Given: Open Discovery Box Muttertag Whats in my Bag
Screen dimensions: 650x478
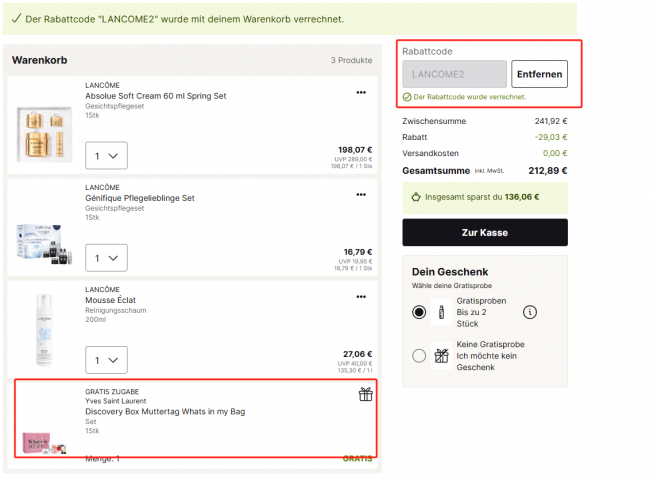Looking at the screenshot, I should tap(165, 411).
